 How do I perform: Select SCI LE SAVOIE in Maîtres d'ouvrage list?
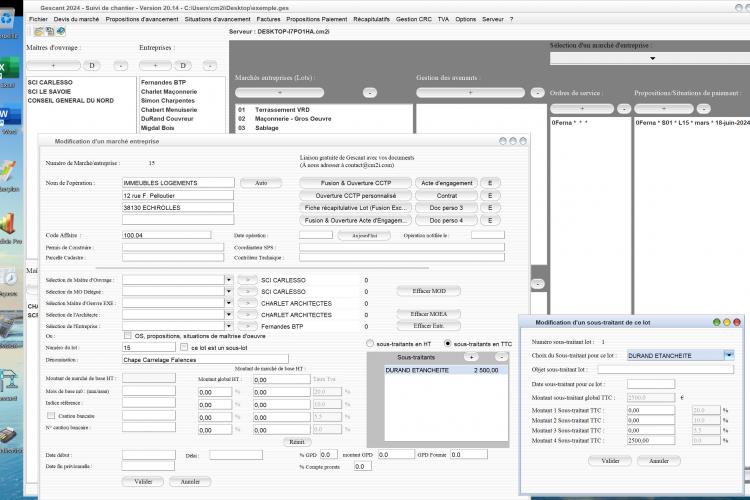coord(49,91)
